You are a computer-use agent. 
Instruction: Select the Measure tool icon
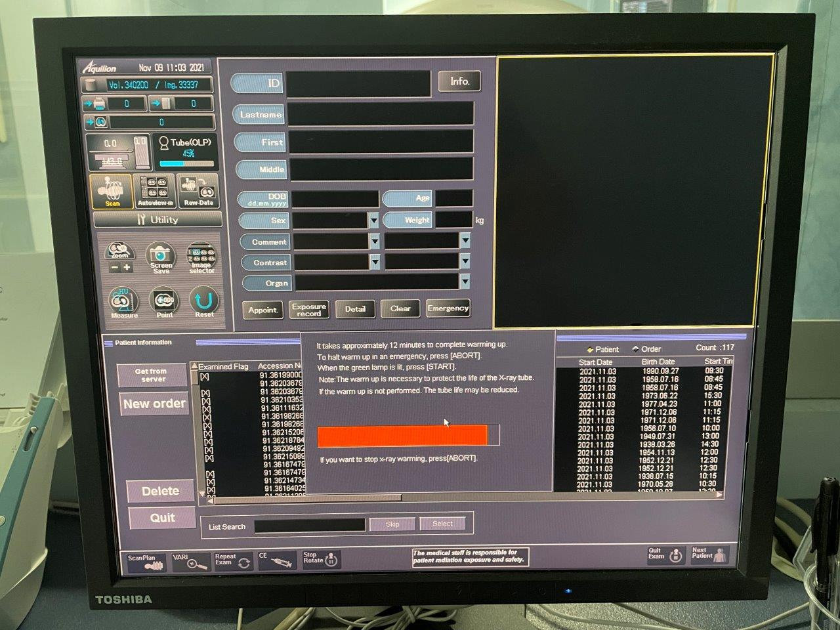tap(123, 303)
